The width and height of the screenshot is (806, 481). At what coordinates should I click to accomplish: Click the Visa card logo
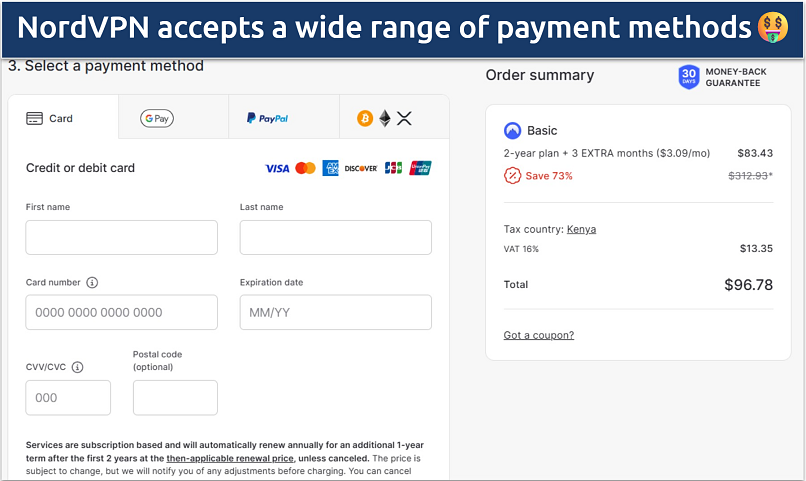277,168
